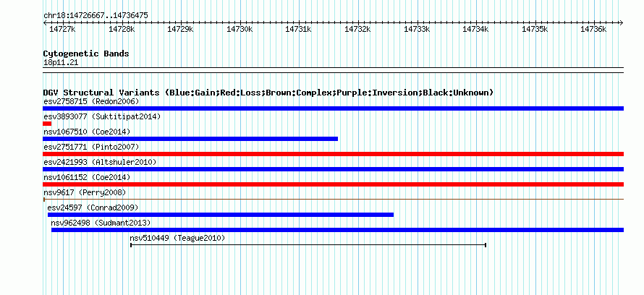
Task: Select the blue esv24597 gain bar
Action: tap(221, 215)
